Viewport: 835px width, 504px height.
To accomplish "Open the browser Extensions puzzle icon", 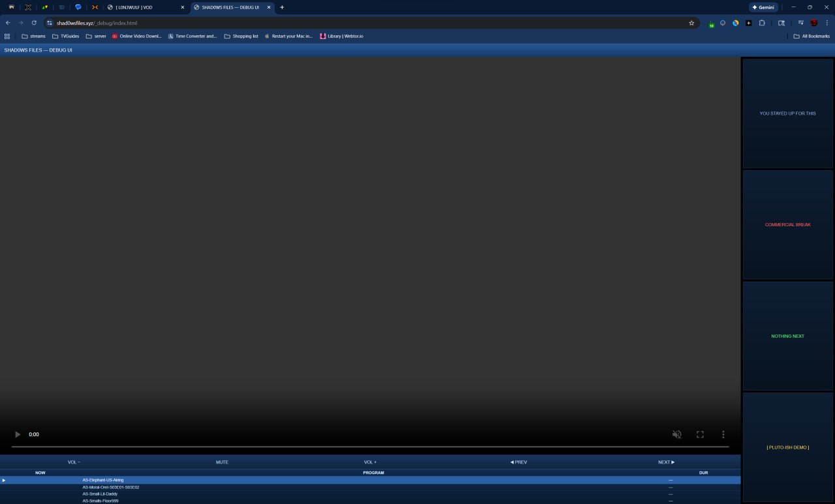I will tap(762, 23).
